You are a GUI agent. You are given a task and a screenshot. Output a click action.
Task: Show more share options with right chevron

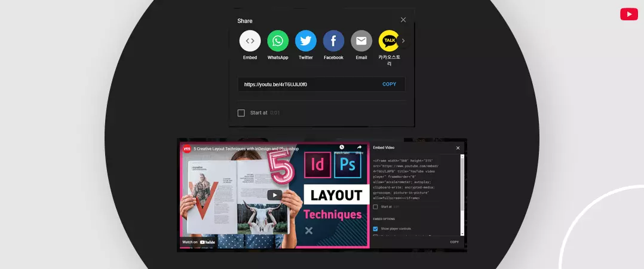(x=403, y=41)
